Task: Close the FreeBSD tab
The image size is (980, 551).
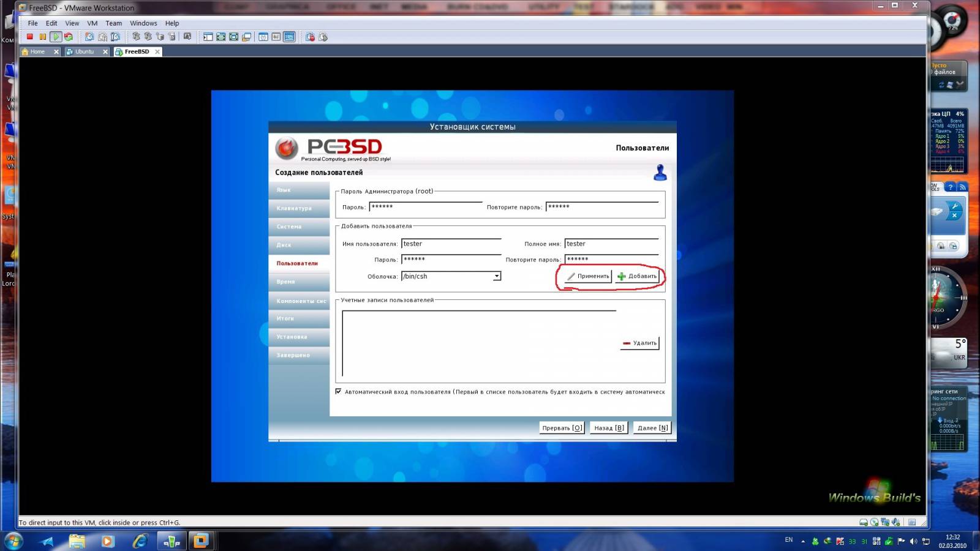Action: [x=157, y=52]
